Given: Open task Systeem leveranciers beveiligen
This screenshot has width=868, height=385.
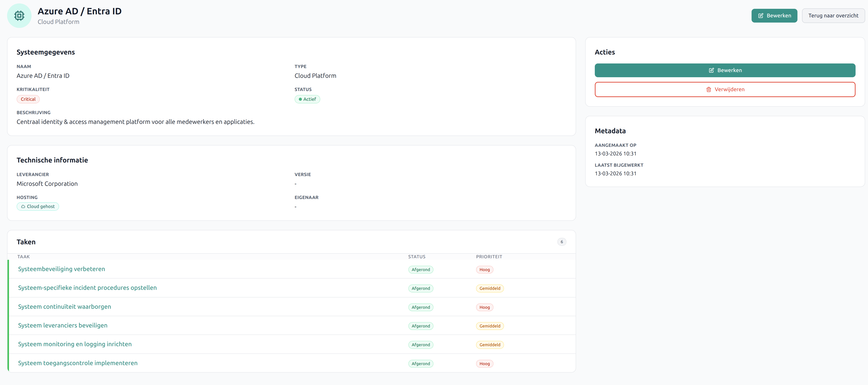Looking at the screenshot, I should (63, 325).
